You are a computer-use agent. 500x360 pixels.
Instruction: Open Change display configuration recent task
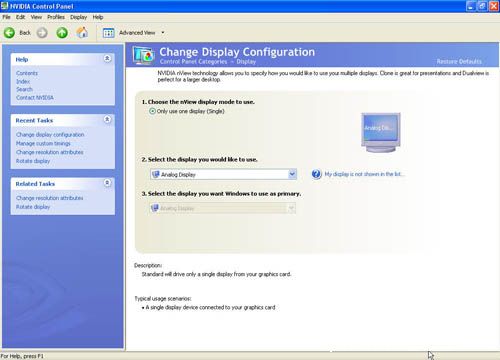50,135
